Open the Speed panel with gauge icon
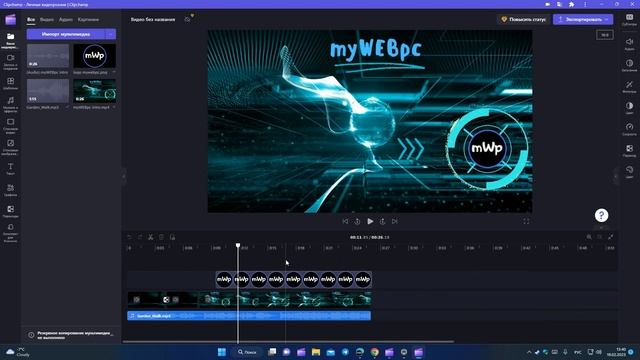Image resolution: width=640 pixels, height=360 pixels. [629, 129]
